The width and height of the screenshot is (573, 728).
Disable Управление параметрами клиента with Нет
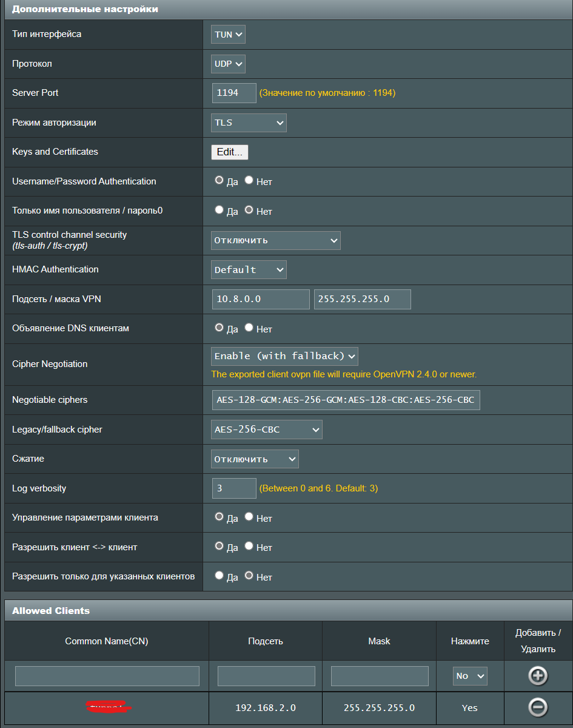point(249,517)
